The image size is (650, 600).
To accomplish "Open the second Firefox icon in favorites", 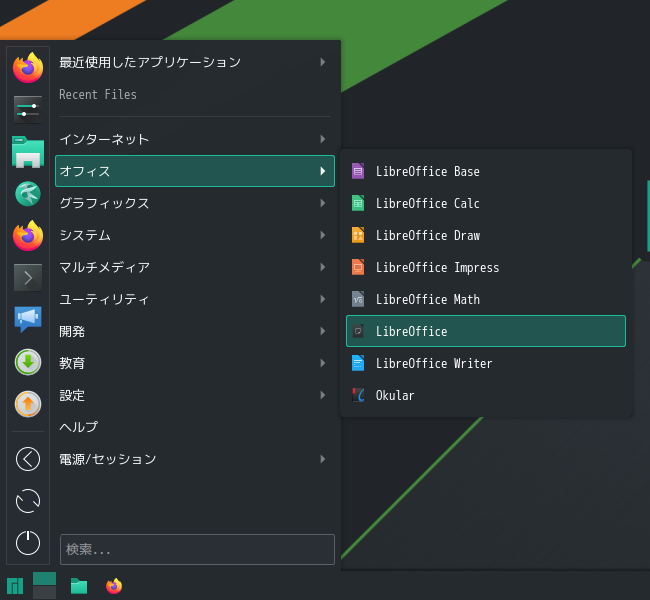I will (x=28, y=236).
